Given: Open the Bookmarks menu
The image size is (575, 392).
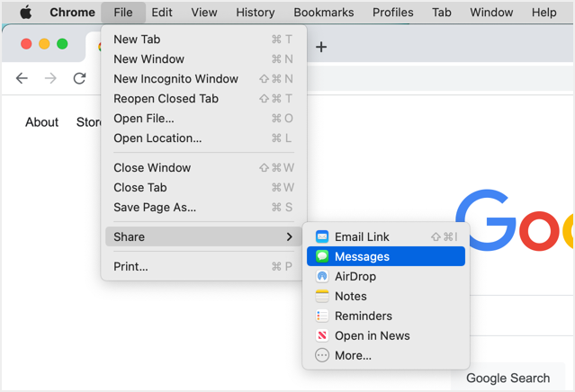Looking at the screenshot, I should coord(324,13).
